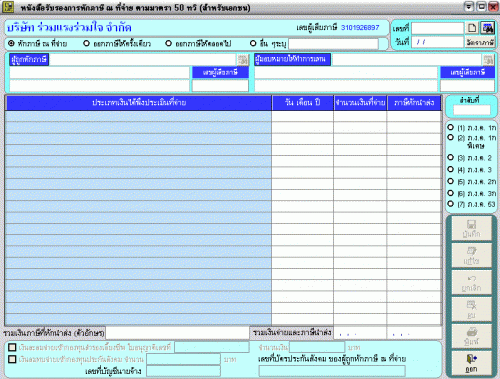Click the Save (บันทึก) diskette button

pos(471,229)
